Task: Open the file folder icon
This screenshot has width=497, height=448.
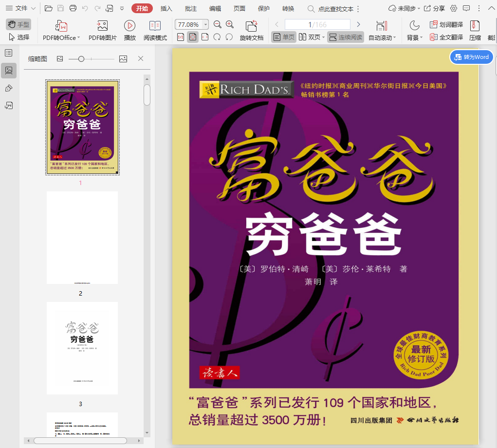Action: tap(49, 8)
